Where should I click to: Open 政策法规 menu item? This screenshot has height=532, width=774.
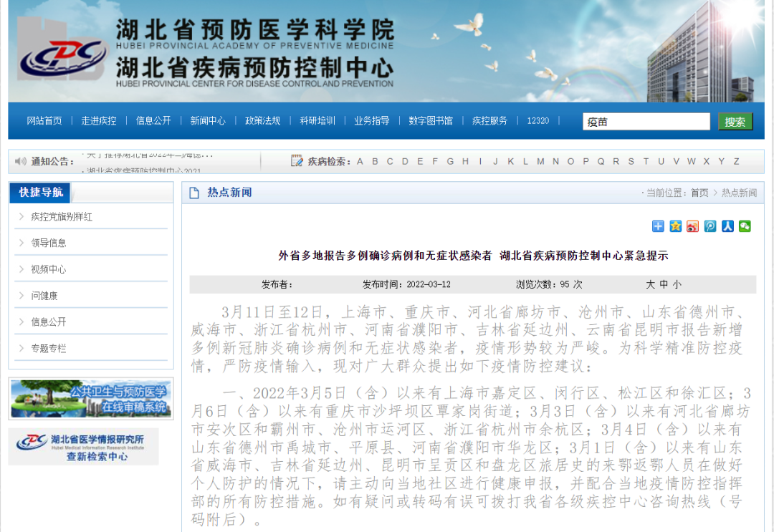click(x=262, y=121)
